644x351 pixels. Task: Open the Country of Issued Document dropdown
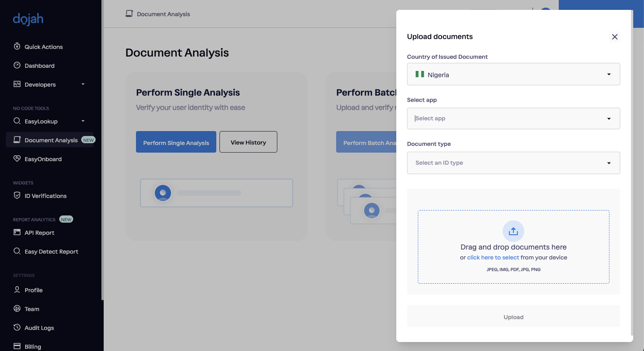pos(513,74)
